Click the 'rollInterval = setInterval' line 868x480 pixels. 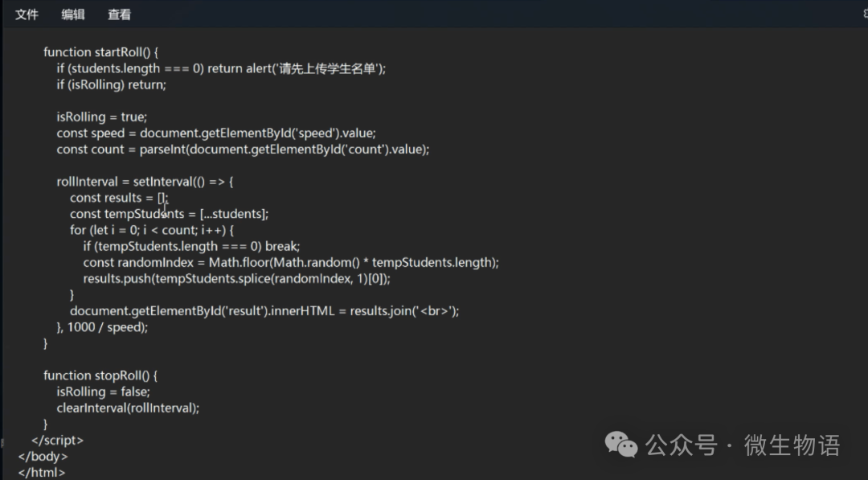(145, 182)
